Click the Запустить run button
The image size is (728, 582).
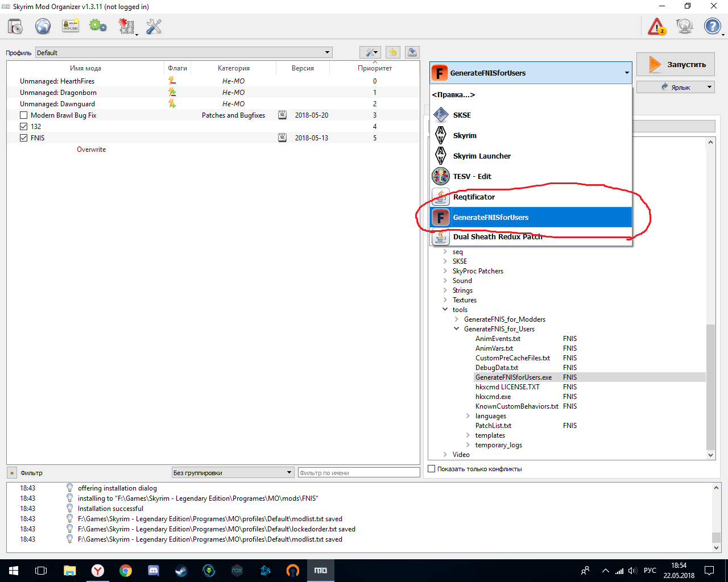(x=675, y=64)
